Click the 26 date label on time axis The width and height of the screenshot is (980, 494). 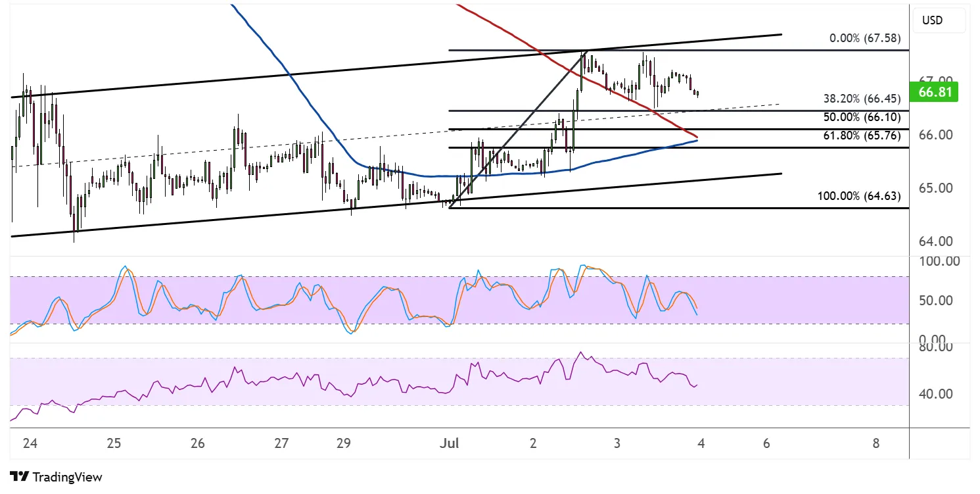pyautogui.click(x=198, y=443)
